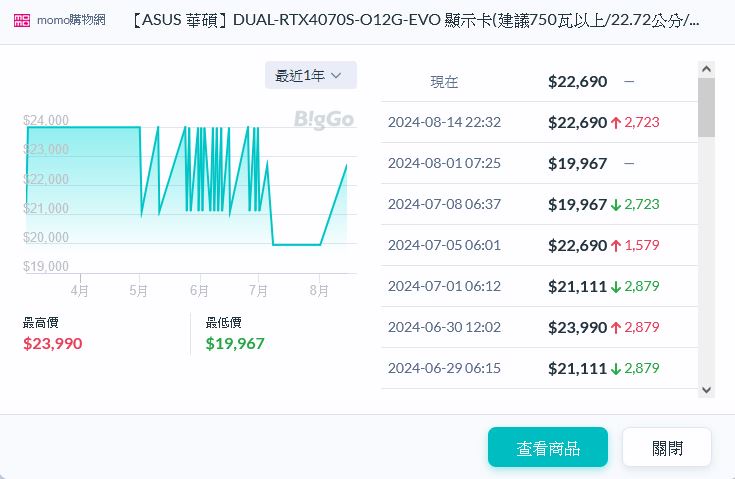Click the scrollbar up arrow in price list

706,70
